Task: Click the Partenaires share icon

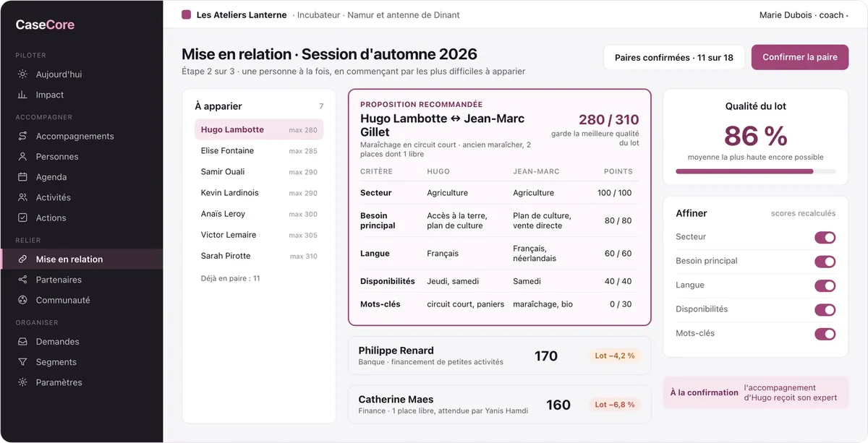Action: pyautogui.click(x=22, y=280)
